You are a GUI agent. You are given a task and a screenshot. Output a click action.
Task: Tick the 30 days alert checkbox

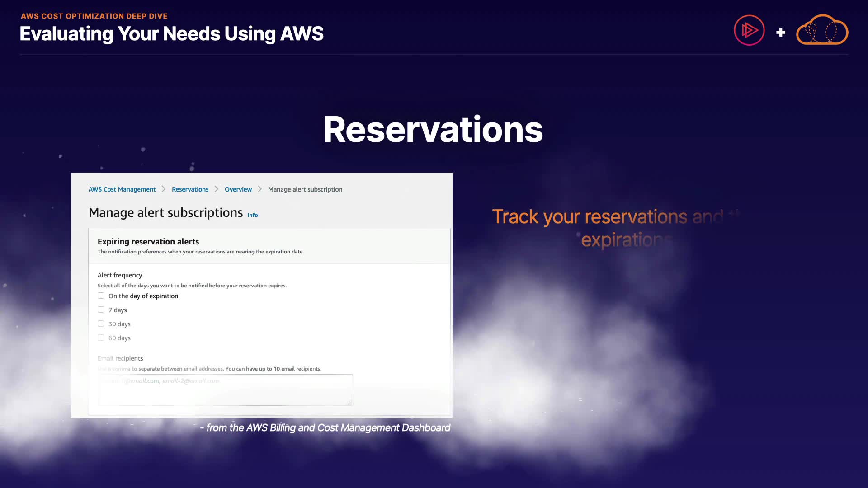click(101, 324)
